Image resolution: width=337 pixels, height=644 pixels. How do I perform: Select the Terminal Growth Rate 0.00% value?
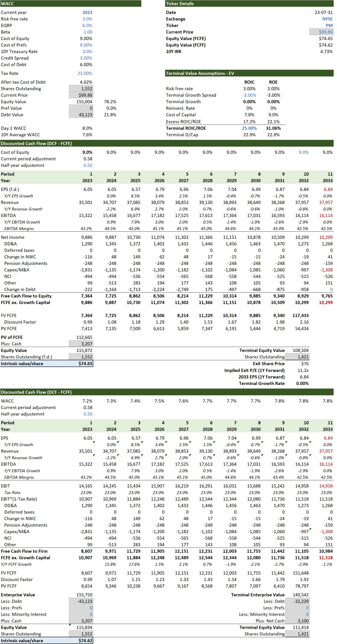tap(302, 384)
